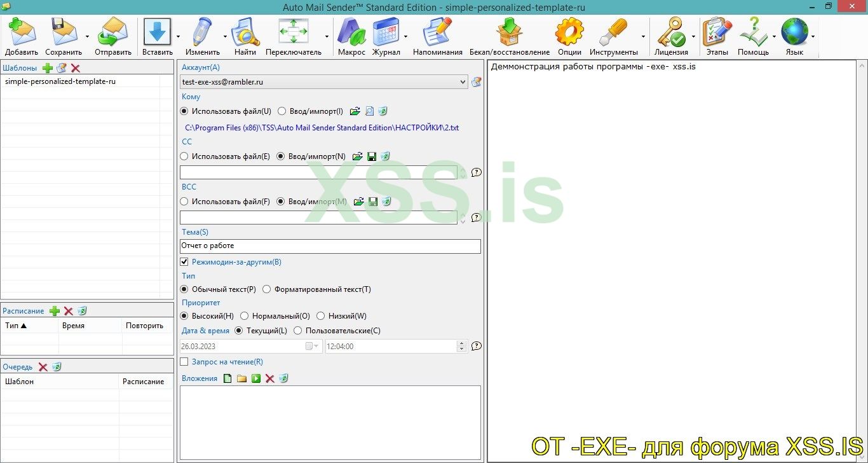Image resolution: width=868 pixels, height=463 pixels.
Task: Click the Вставить toolbar icon
Action: point(157,31)
